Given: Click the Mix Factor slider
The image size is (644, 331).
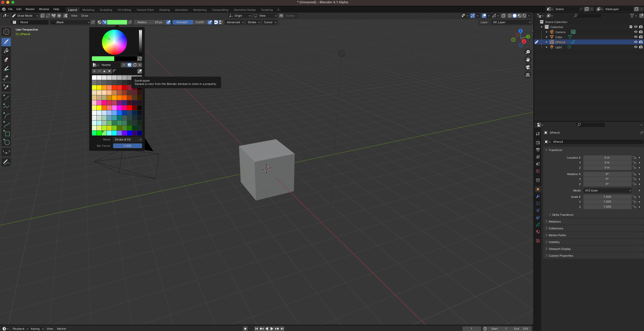Looking at the screenshot, I should coord(128,146).
